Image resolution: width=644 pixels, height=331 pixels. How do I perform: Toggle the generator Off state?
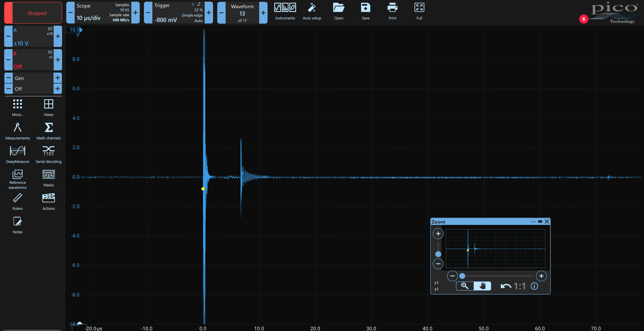click(33, 89)
